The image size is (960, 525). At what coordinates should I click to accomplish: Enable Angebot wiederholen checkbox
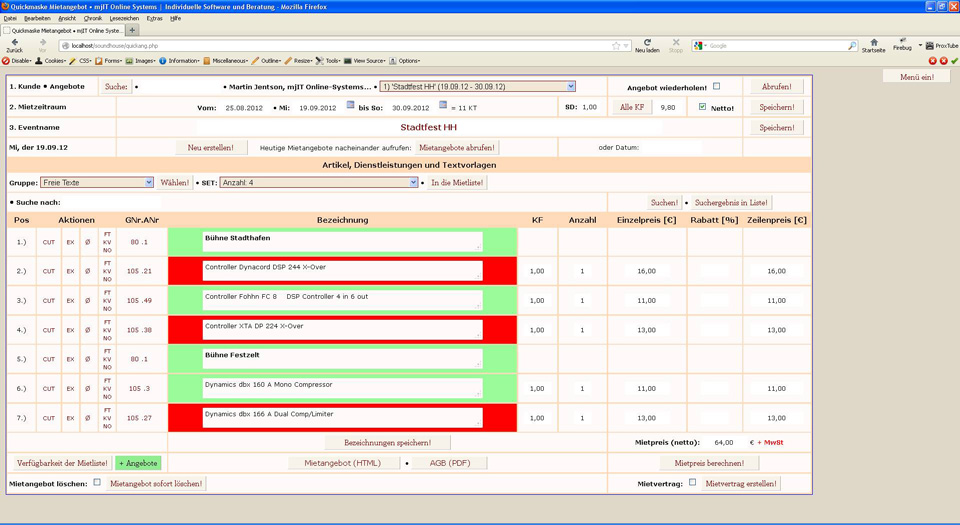716,86
